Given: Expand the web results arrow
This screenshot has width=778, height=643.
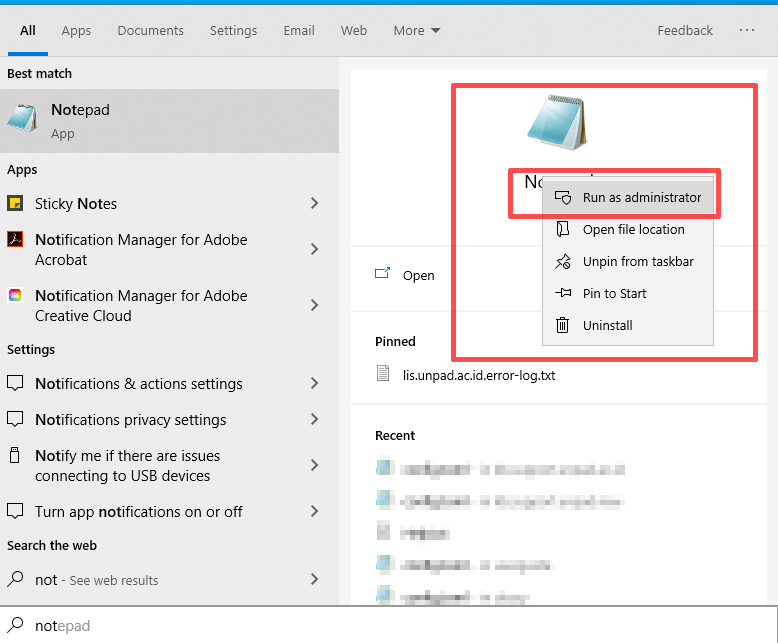Looking at the screenshot, I should coord(314,579).
